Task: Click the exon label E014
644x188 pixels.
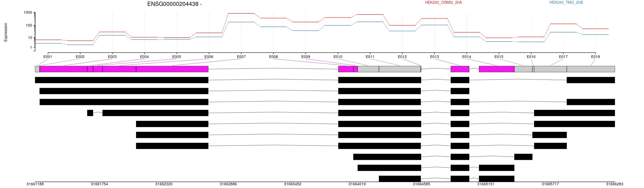Action: coord(467,57)
